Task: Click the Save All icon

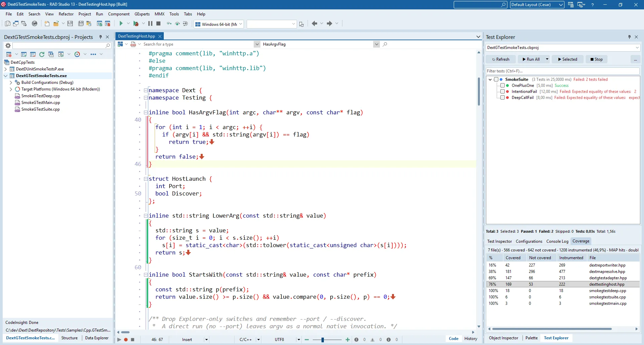Action: 81,23
